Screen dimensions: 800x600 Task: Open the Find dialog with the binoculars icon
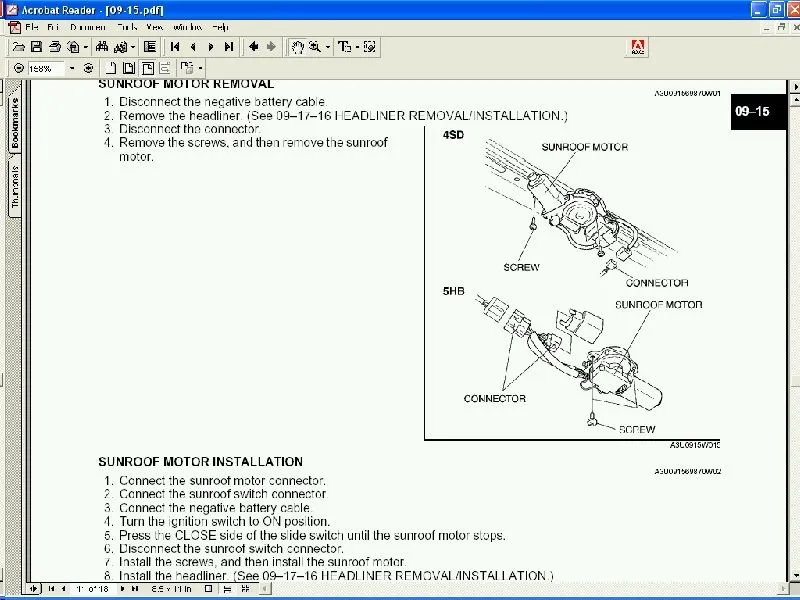(100, 46)
